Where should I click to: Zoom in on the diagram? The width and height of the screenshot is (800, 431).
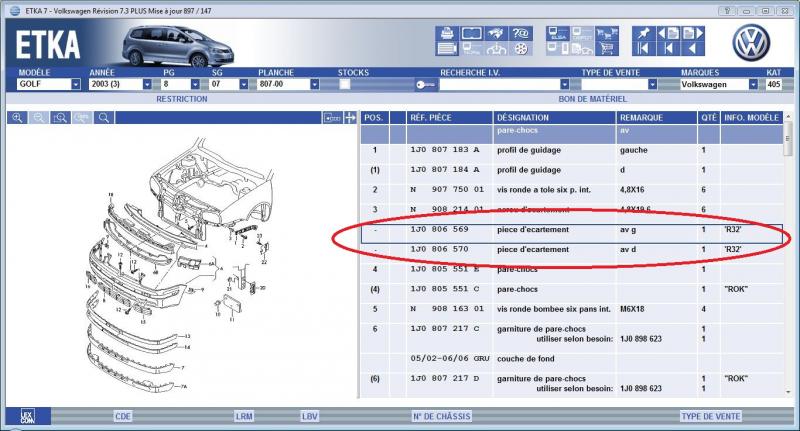click(17, 118)
